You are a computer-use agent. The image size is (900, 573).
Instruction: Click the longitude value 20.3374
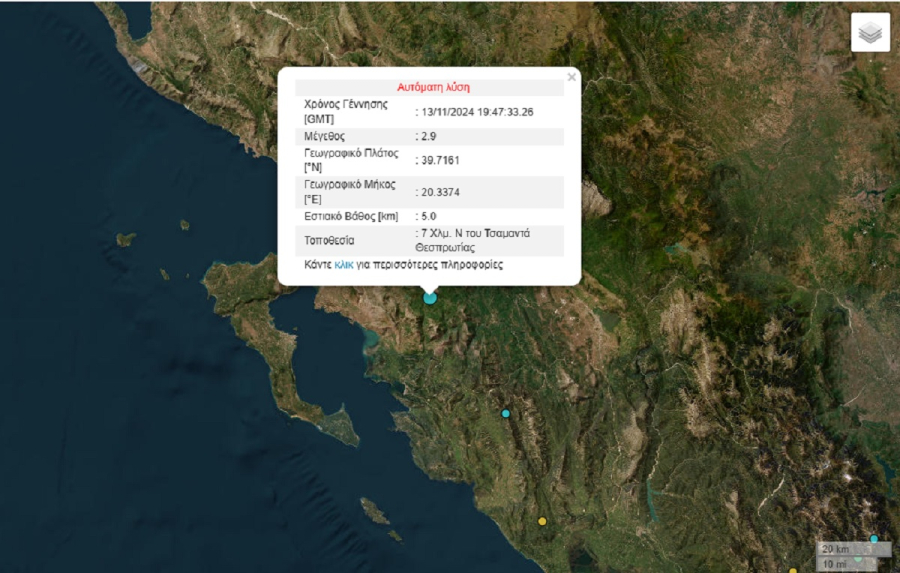[441, 191]
